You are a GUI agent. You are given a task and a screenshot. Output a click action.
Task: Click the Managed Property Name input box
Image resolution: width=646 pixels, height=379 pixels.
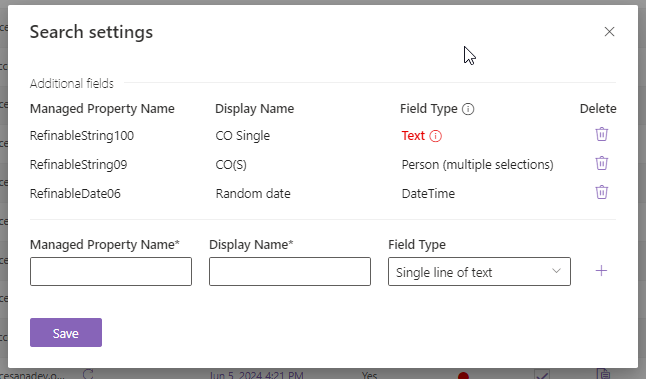(x=111, y=271)
